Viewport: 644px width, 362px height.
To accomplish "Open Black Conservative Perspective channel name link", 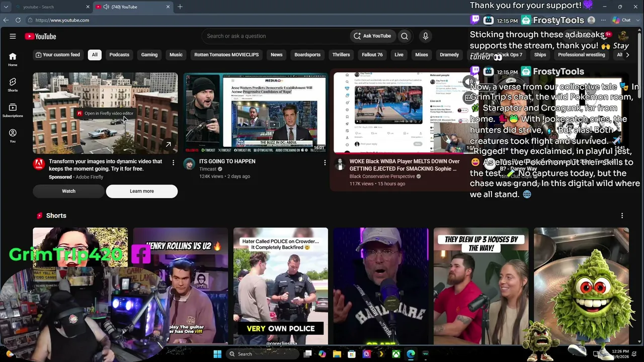I will click(x=382, y=176).
